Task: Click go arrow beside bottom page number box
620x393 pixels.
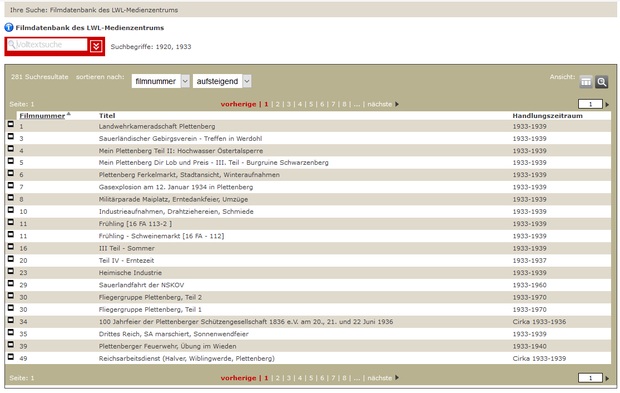Action: 607,378
